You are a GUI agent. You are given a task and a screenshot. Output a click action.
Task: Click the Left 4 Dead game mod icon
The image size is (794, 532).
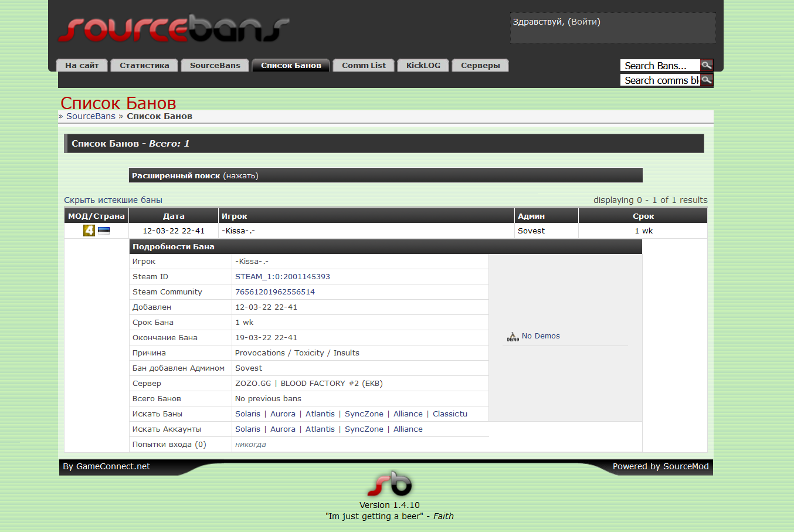(x=89, y=231)
